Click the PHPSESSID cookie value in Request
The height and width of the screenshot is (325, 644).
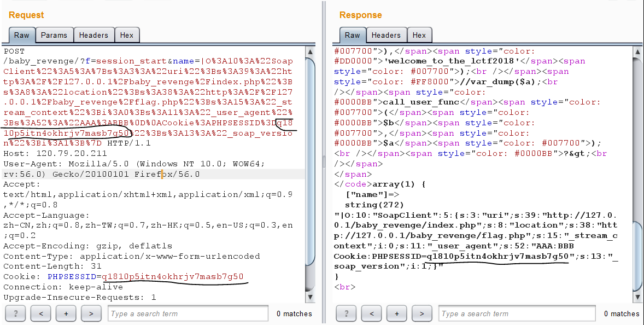tap(173, 276)
